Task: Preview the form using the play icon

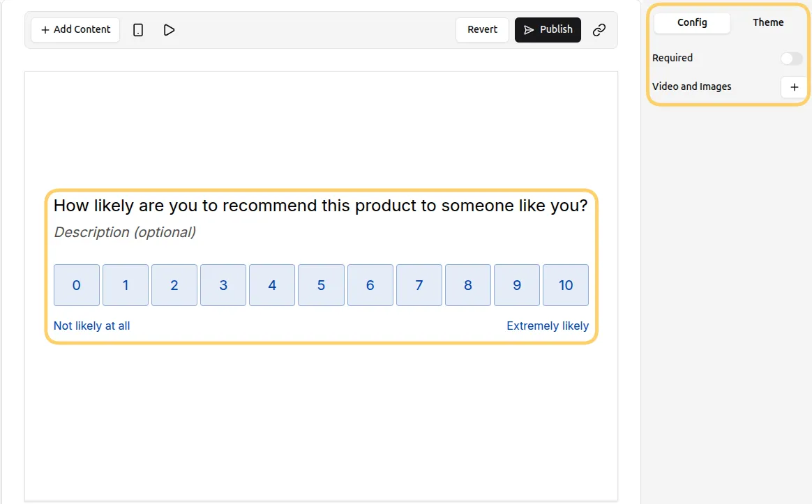Action: tap(167, 30)
